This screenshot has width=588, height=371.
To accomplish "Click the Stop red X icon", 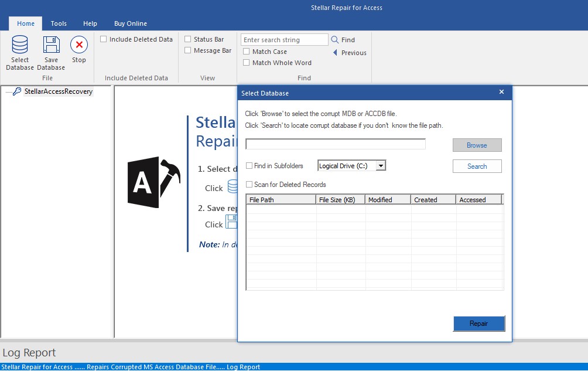I will [x=78, y=45].
